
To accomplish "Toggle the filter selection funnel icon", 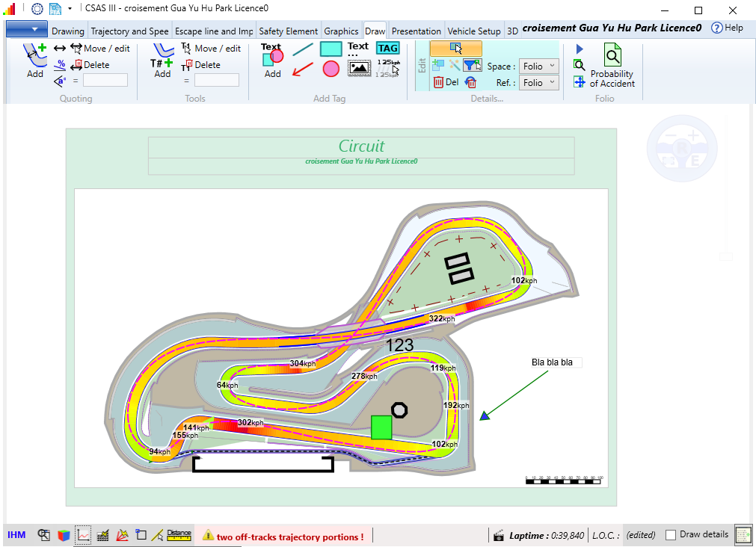I will [x=472, y=64].
